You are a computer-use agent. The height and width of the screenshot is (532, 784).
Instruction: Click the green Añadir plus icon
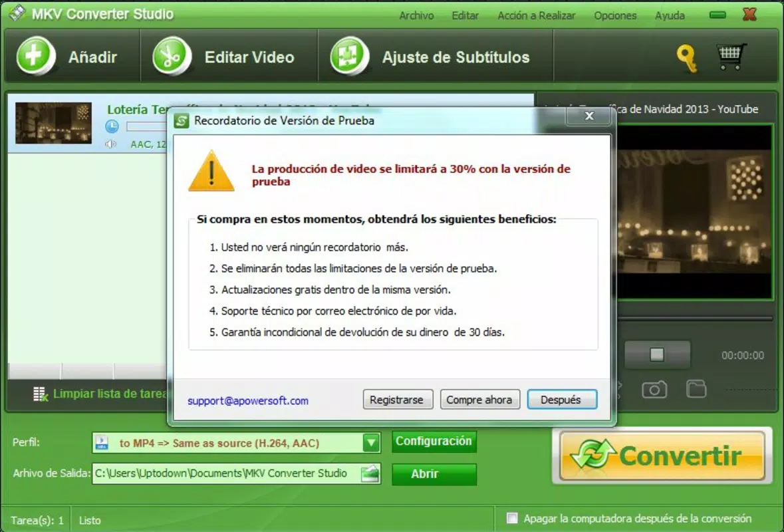[35, 55]
